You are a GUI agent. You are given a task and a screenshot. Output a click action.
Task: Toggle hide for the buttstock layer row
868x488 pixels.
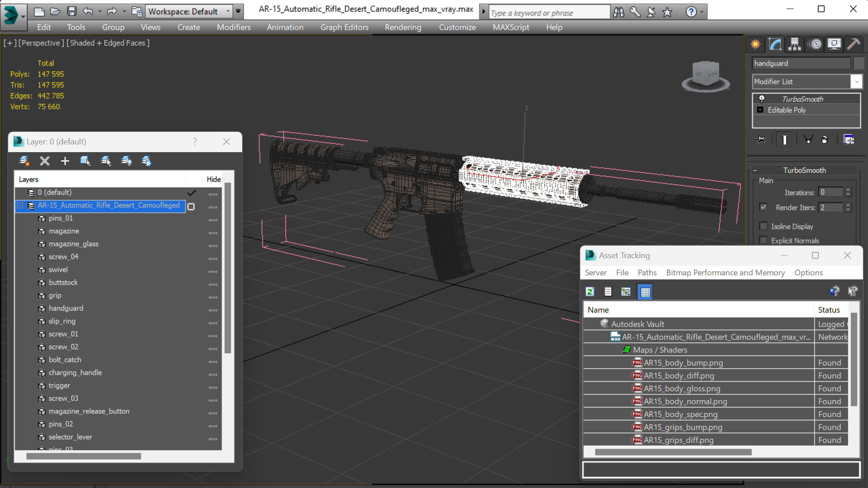pos(213,284)
